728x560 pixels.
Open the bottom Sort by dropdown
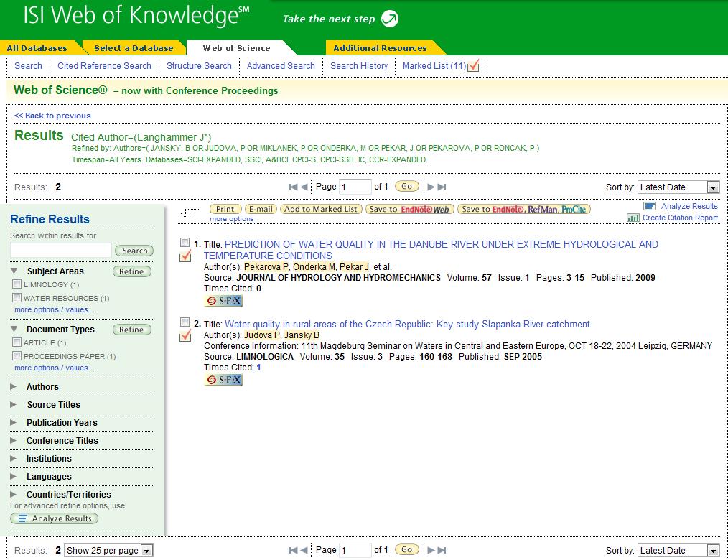pos(678,550)
